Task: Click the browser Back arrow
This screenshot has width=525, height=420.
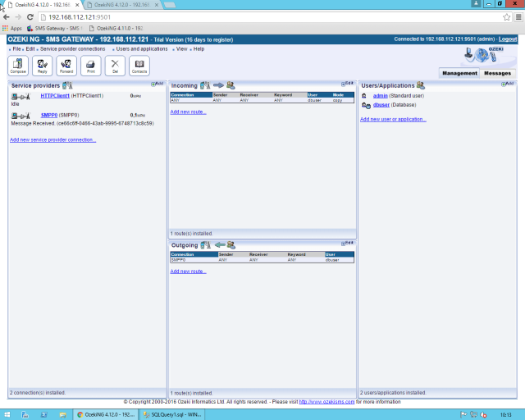Action: [x=6, y=17]
